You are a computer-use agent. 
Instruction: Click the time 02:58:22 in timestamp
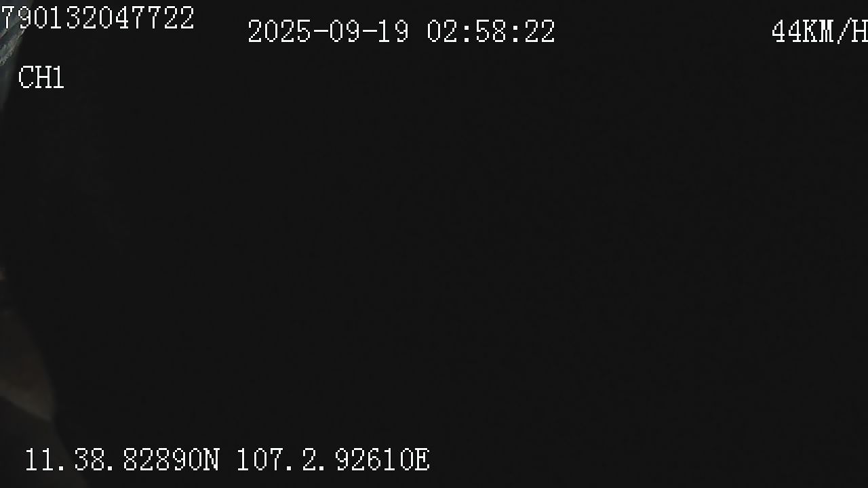click(x=491, y=32)
